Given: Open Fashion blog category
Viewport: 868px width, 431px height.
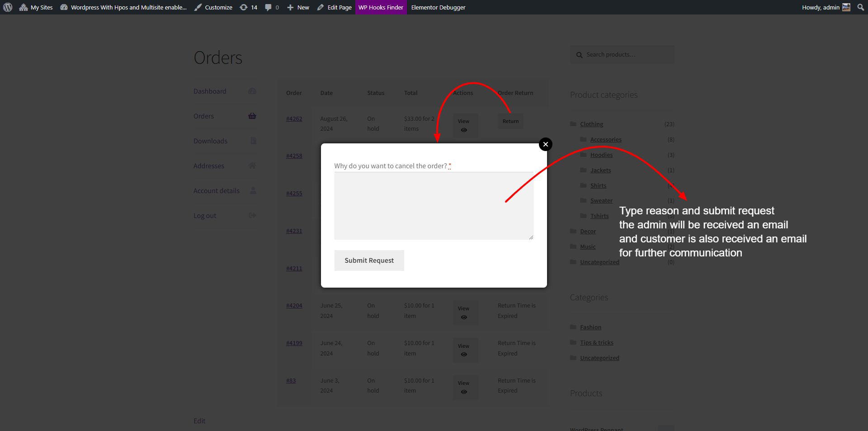Looking at the screenshot, I should 590,327.
